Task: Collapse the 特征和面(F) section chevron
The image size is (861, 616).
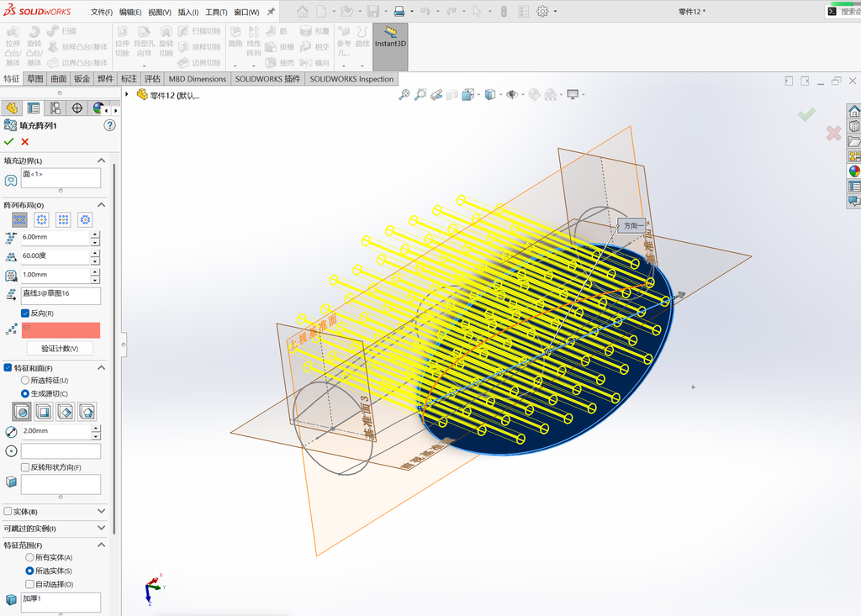Action: coord(101,368)
